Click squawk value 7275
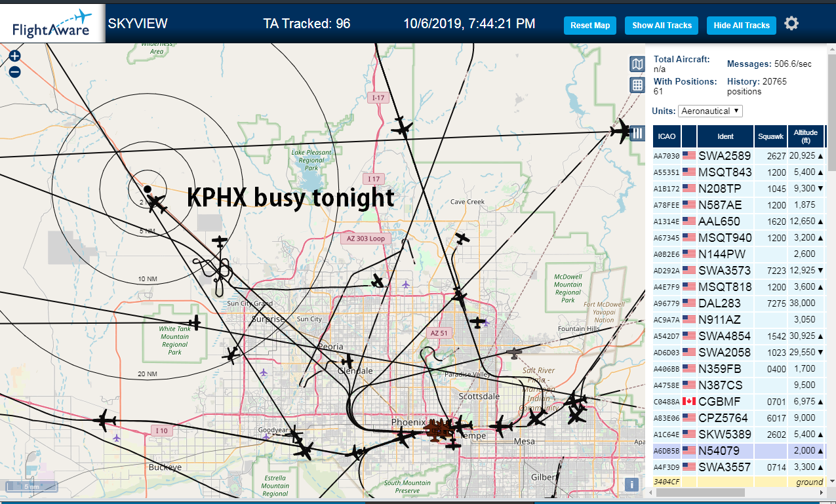 pyautogui.click(x=776, y=303)
